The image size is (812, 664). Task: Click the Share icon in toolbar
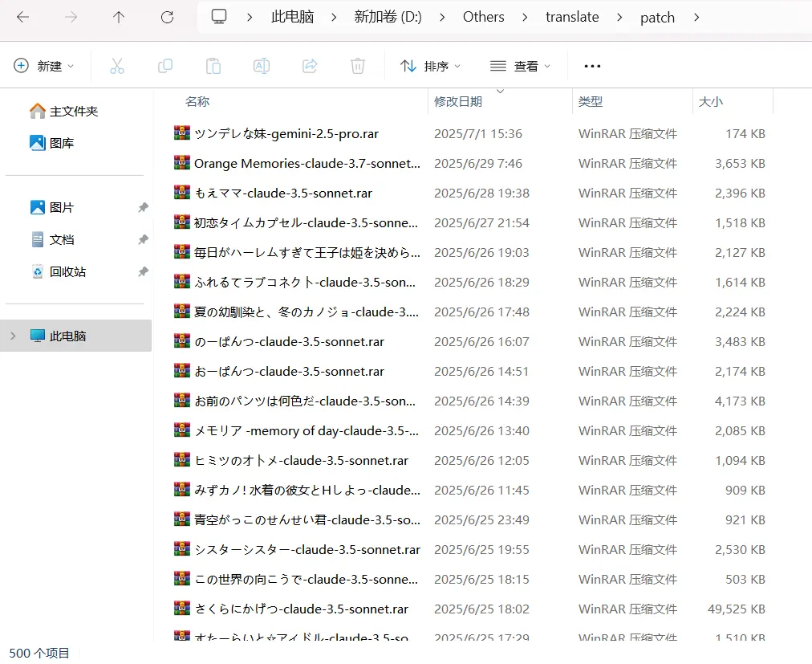click(x=310, y=66)
